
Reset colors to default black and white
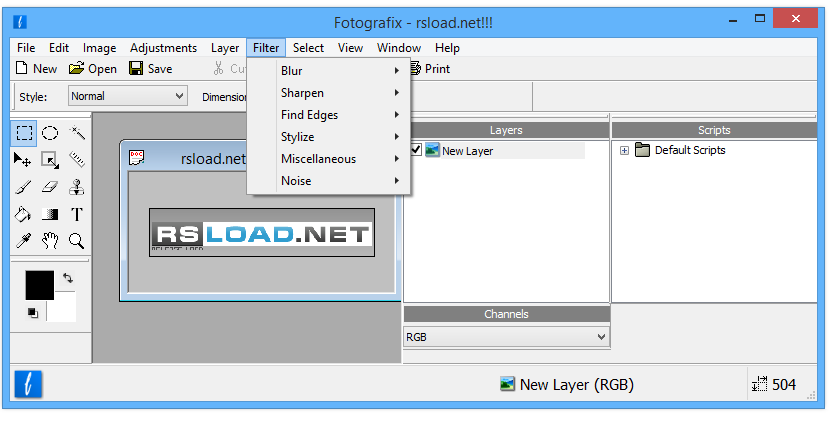33,313
